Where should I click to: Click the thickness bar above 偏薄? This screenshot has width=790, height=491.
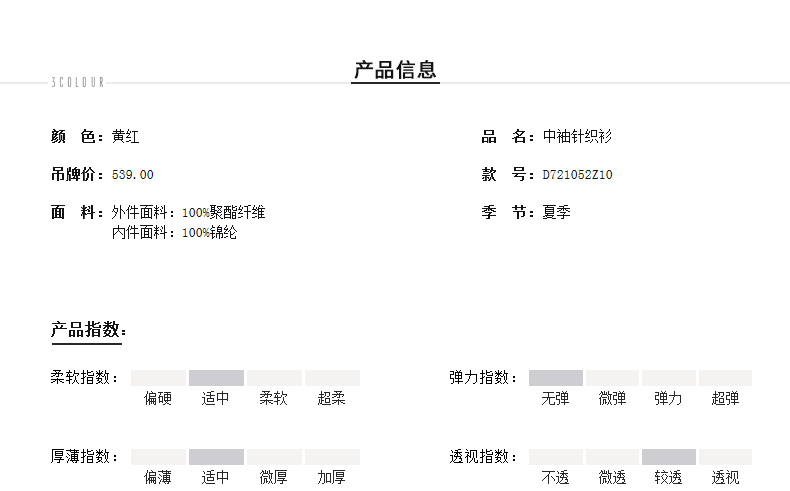158,457
